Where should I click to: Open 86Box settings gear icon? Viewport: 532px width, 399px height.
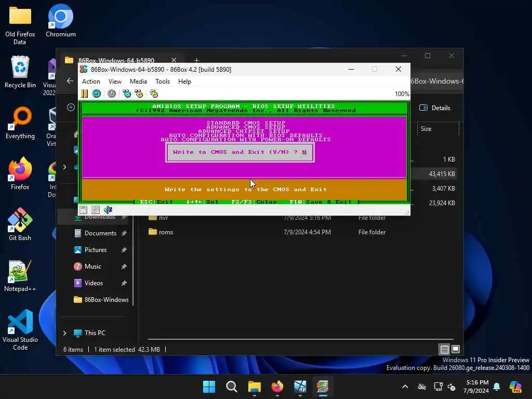pyautogui.click(x=154, y=94)
